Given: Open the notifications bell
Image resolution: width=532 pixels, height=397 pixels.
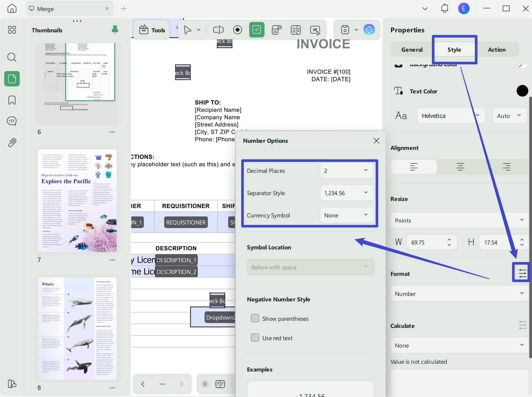Looking at the screenshot, I should click(445, 8).
